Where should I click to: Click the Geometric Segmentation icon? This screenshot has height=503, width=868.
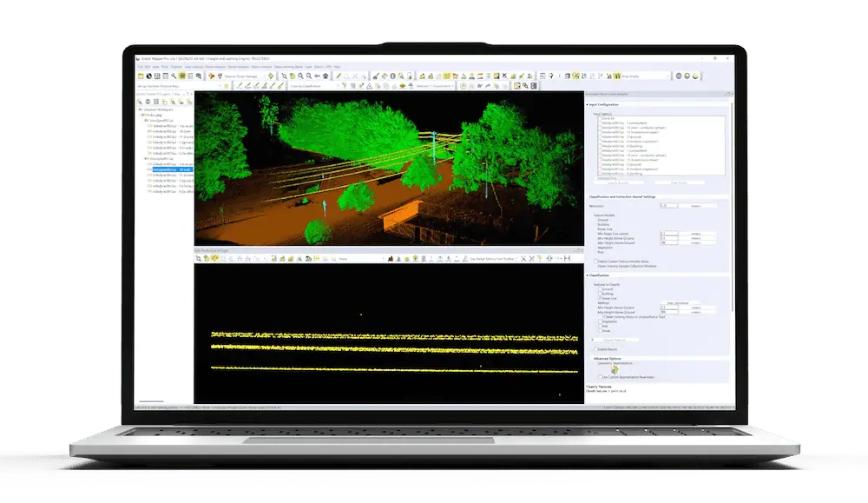pos(614,370)
